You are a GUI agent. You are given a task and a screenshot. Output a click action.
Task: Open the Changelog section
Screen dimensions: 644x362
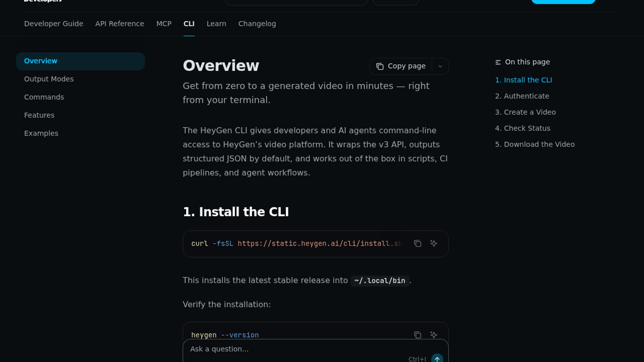pyautogui.click(x=257, y=23)
